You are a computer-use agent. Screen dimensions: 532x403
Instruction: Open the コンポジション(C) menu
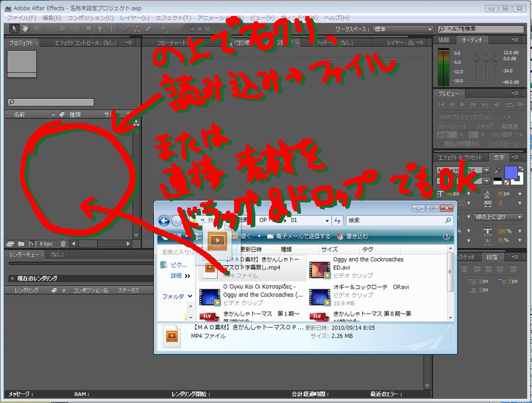point(90,18)
